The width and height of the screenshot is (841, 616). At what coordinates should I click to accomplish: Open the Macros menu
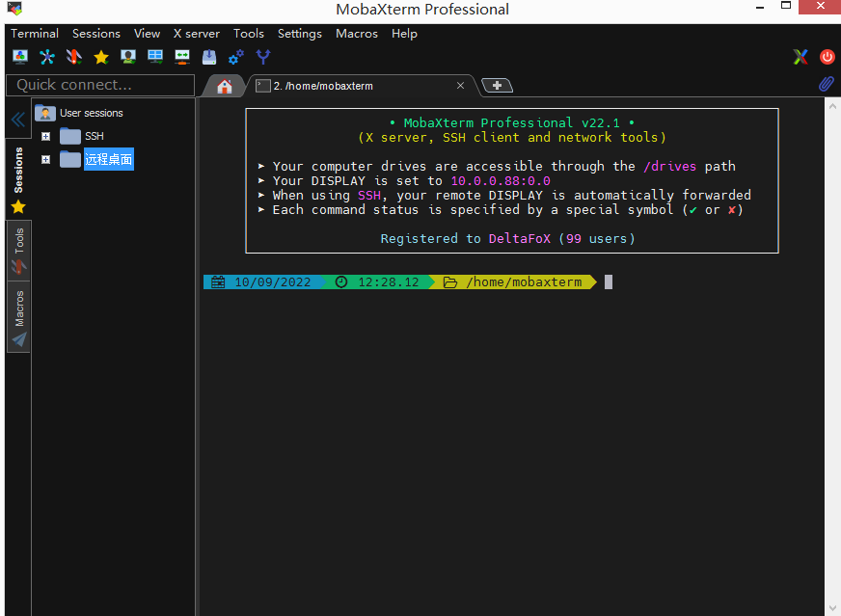pyautogui.click(x=357, y=33)
